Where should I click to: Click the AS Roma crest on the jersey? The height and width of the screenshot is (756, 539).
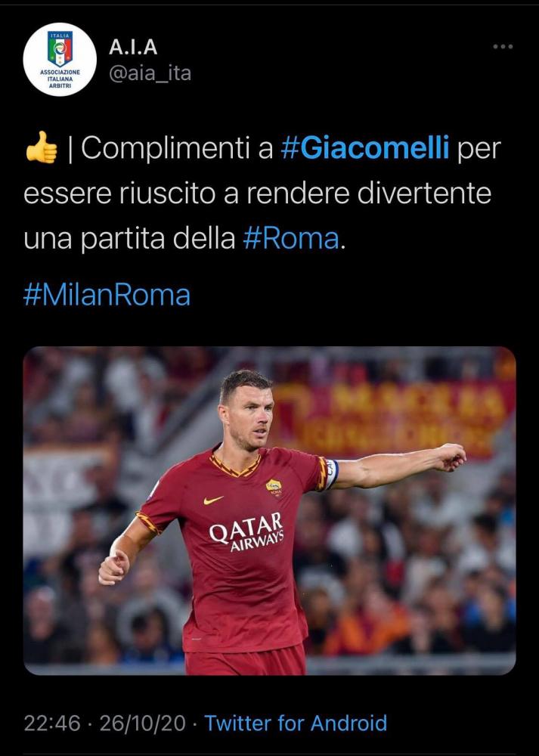[x=274, y=488]
